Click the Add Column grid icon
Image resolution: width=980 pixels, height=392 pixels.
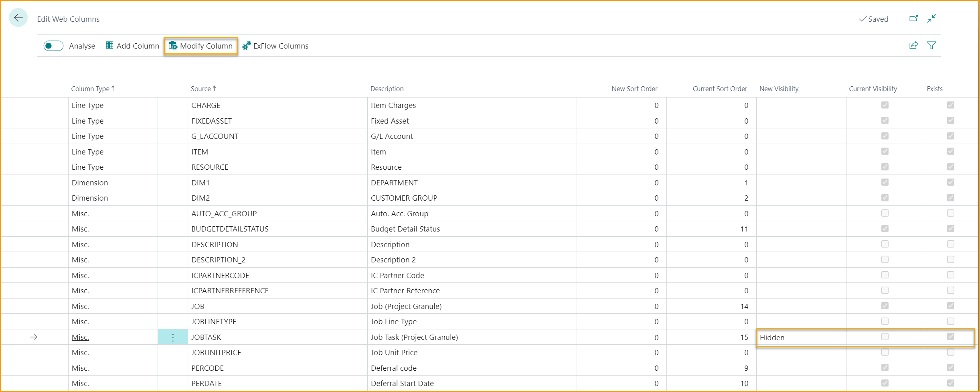109,45
